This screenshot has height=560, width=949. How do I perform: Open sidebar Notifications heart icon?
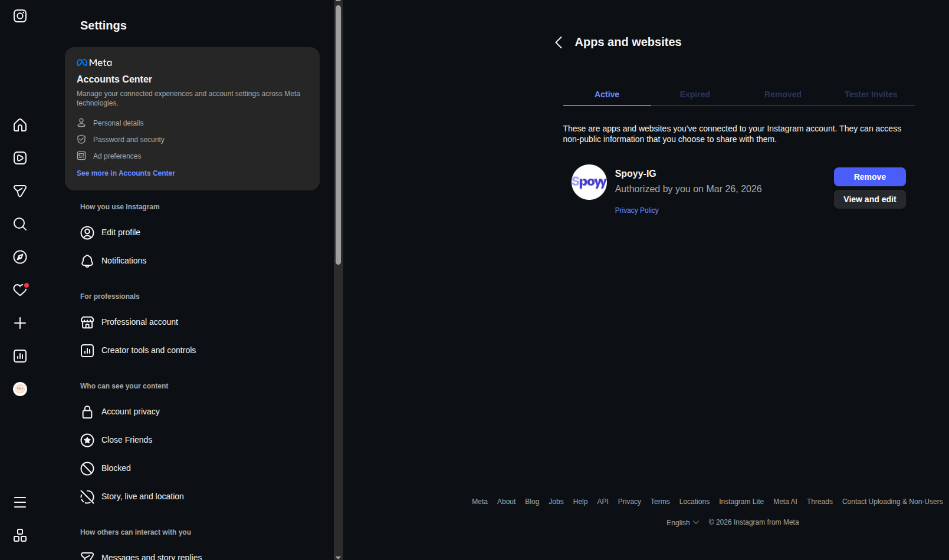pyautogui.click(x=20, y=290)
